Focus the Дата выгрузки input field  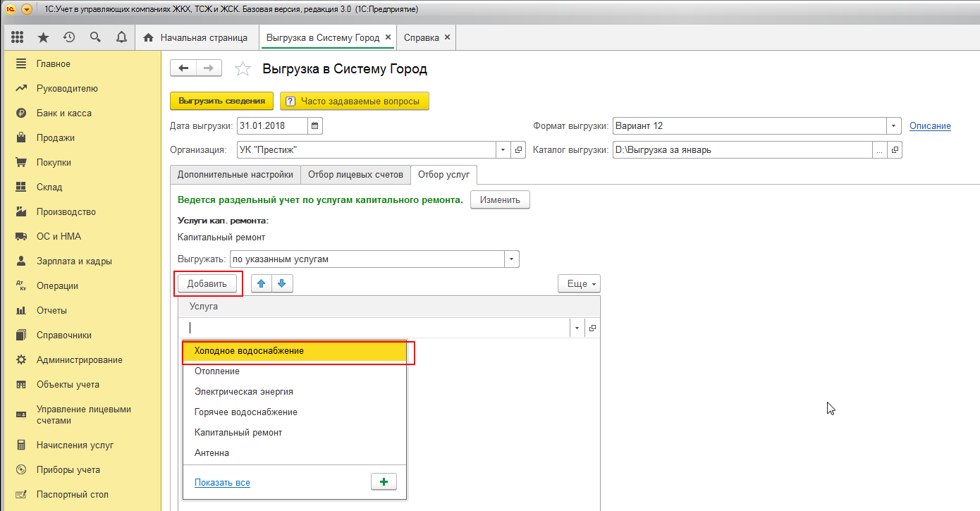pos(272,126)
